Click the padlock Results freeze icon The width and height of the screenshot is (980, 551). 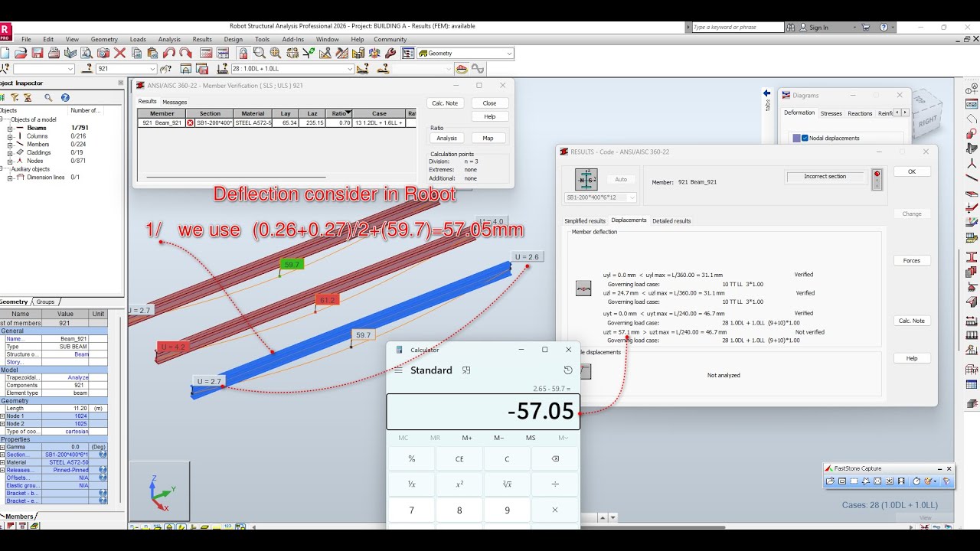coord(243,54)
